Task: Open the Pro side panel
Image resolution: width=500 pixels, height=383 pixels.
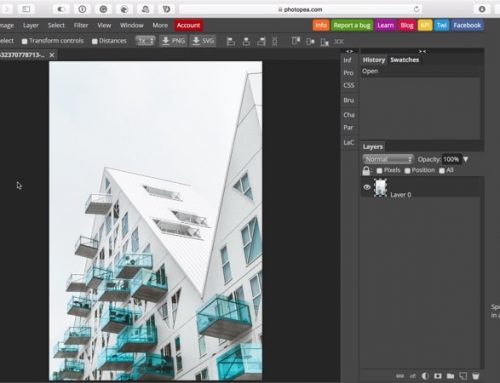Action: pos(348,73)
